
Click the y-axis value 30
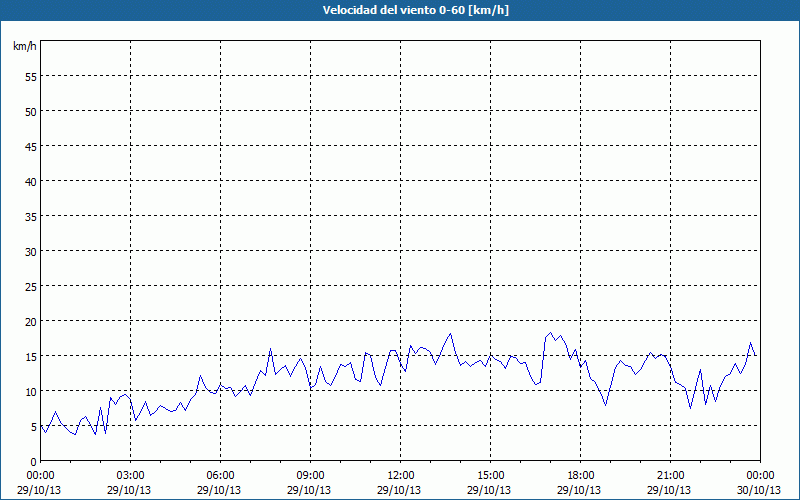(x=31, y=252)
